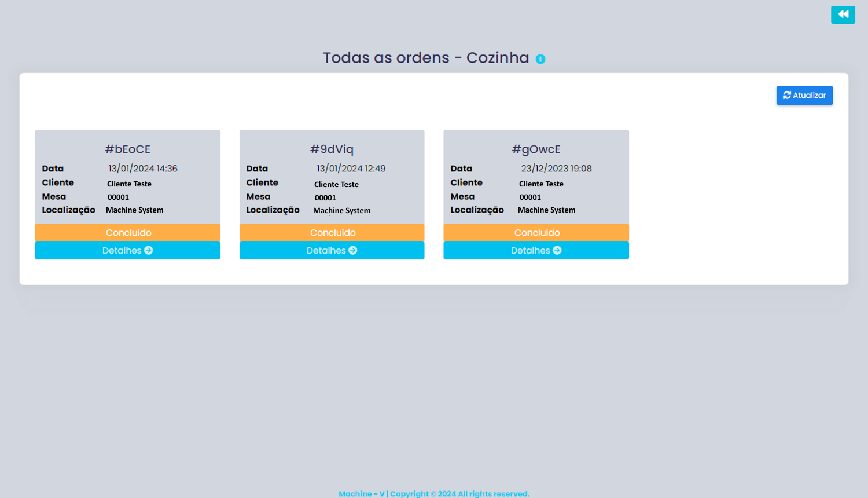Click the rewind back button icon
868x498 pixels.
(x=843, y=14)
